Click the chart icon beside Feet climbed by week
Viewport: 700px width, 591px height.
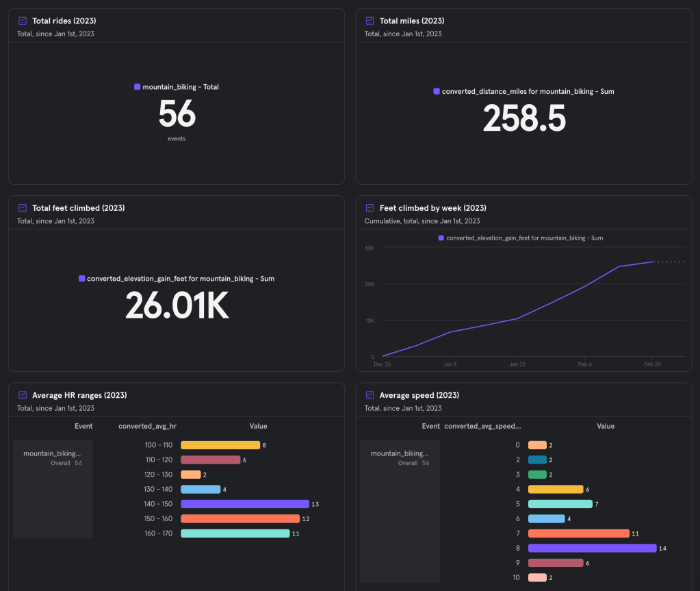tap(370, 208)
